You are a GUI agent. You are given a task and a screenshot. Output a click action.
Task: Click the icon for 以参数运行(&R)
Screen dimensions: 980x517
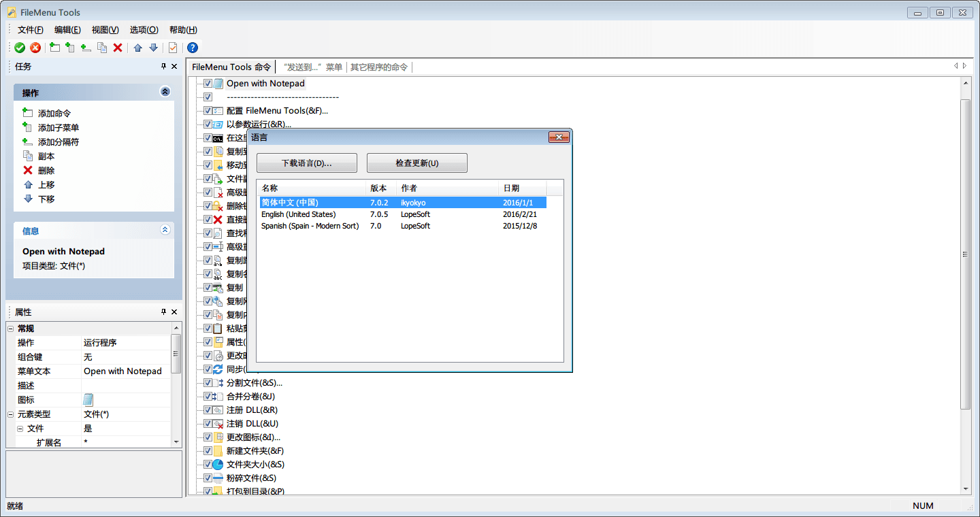click(x=218, y=124)
